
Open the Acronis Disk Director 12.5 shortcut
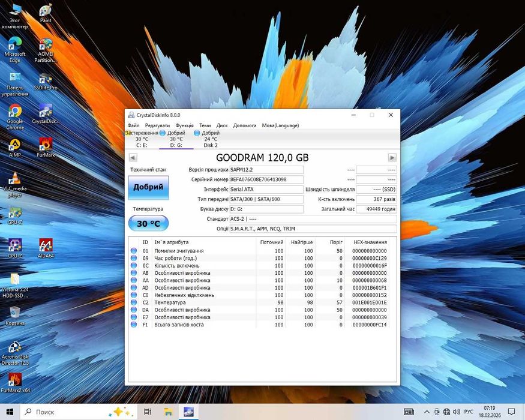click(15, 353)
